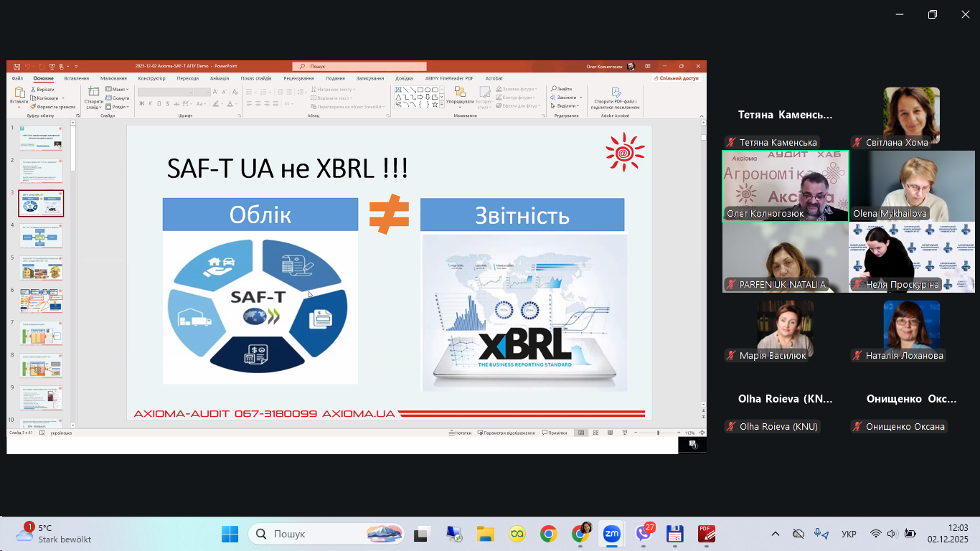The image size is (980, 551).
Task: Open the Transitions (Переходи) ribbon tab
Action: (x=188, y=78)
